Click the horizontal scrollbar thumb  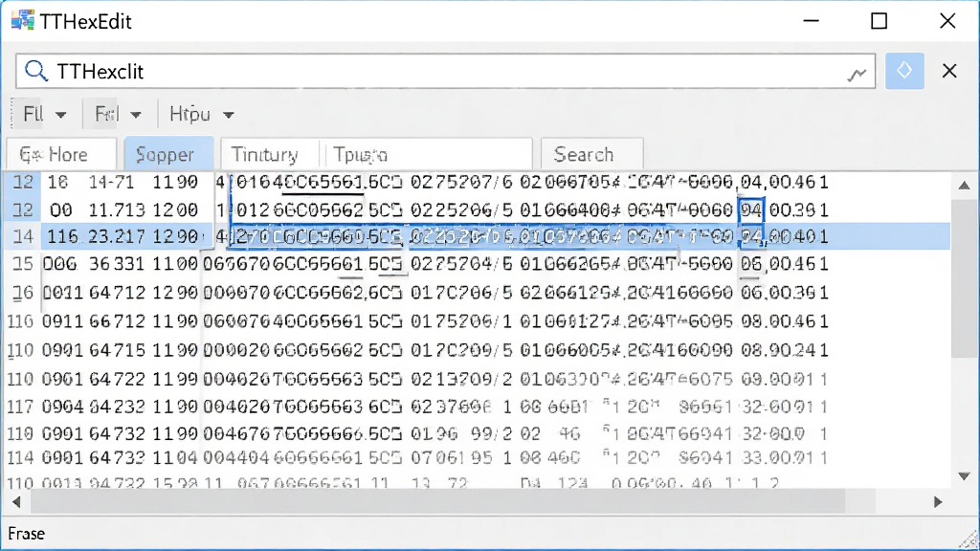pos(437,501)
